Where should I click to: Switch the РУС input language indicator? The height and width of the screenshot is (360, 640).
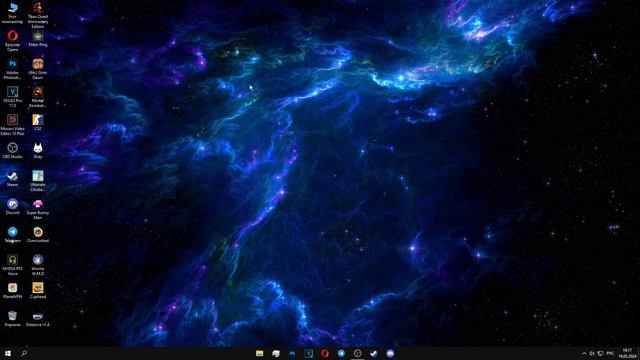click(x=610, y=353)
